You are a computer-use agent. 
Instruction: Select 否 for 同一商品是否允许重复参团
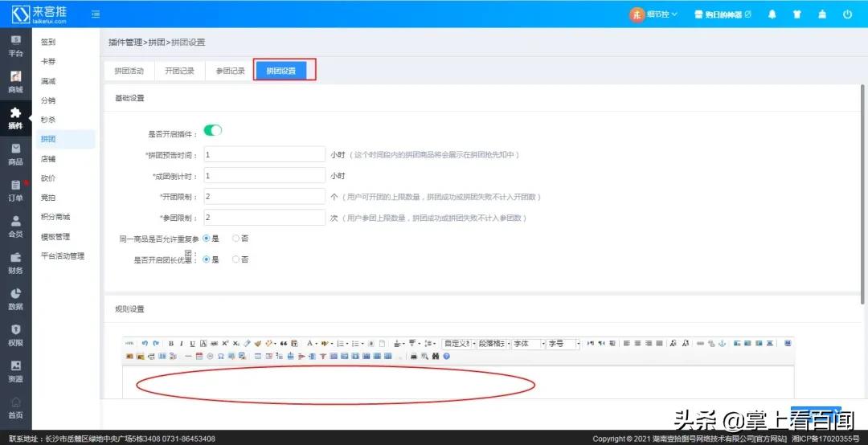click(x=235, y=238)
